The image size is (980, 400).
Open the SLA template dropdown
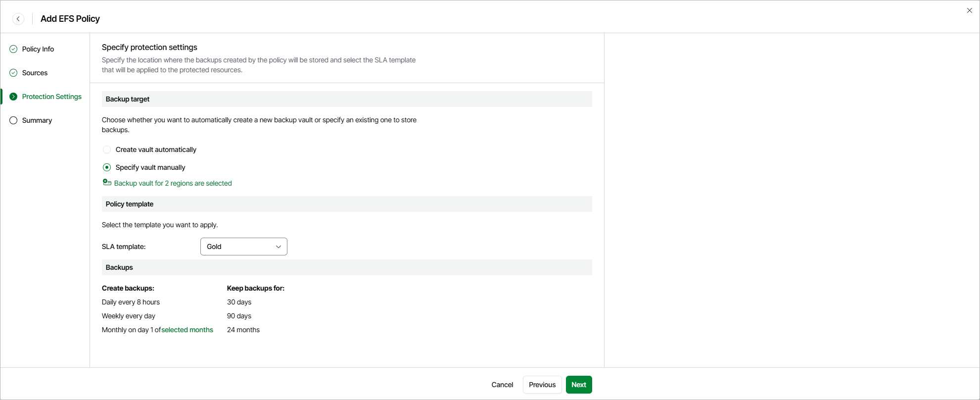(x=243, y=247)
